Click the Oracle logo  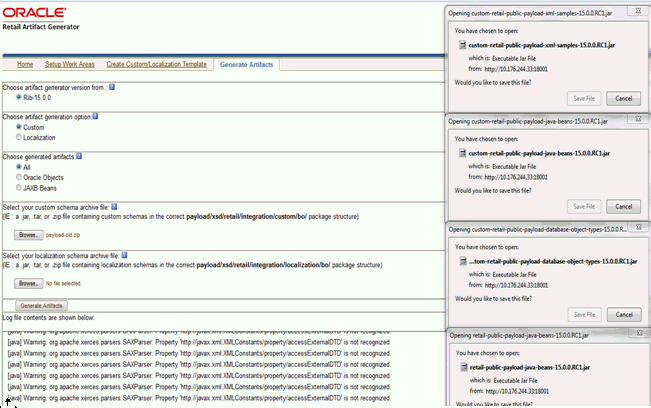[34, 13]
